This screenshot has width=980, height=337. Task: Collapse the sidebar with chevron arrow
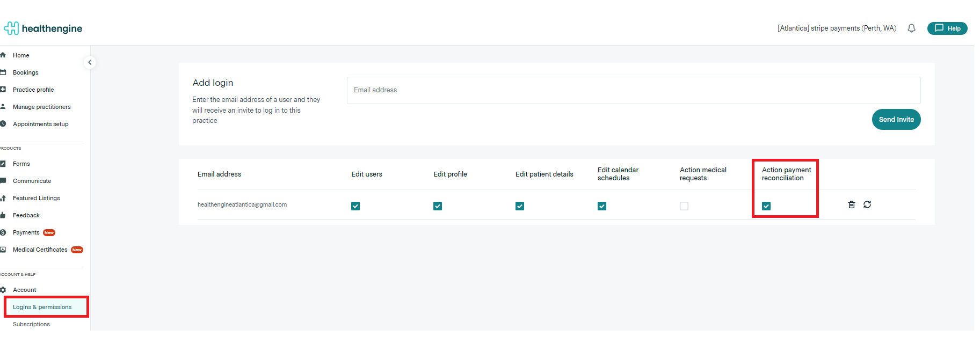[90, 62]
